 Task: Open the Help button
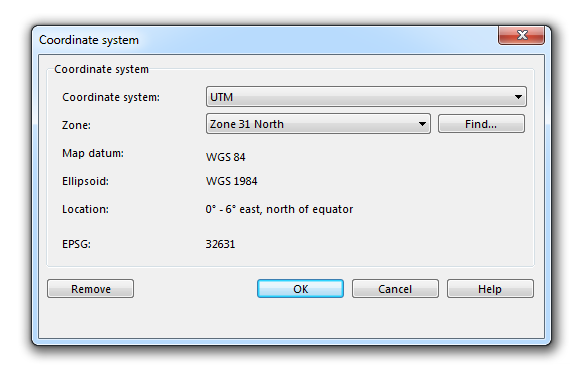490,289
